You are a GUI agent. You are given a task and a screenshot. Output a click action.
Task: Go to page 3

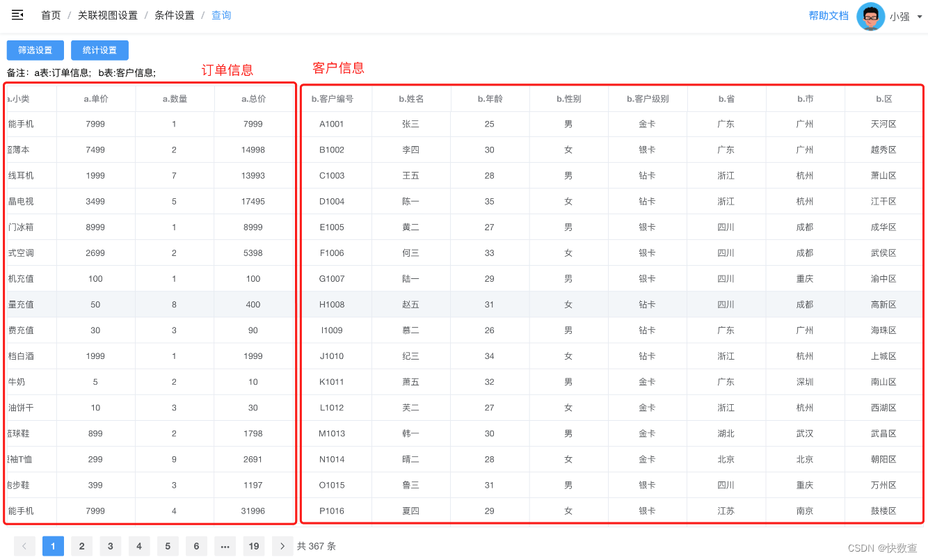coord(110,546)
